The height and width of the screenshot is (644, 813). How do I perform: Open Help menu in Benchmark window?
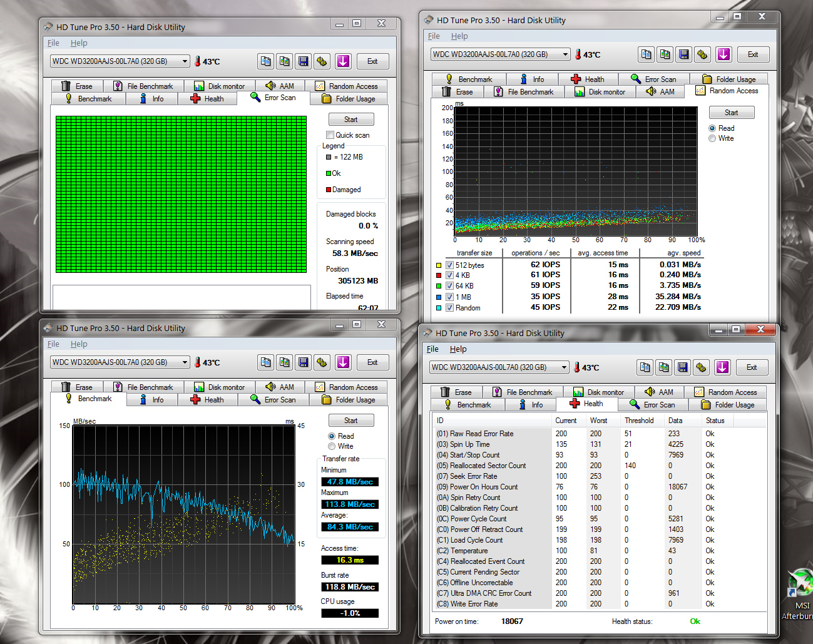point(79,344)
